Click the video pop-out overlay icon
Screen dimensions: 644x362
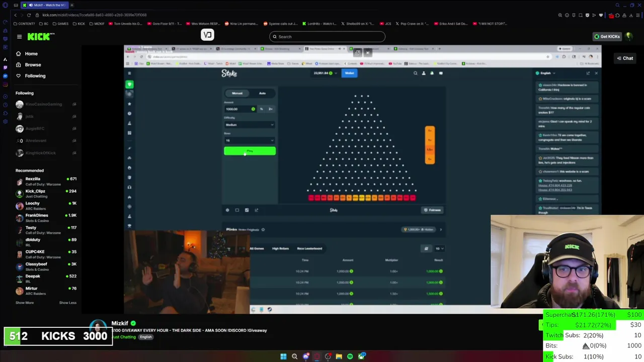(x=357, y=52)
